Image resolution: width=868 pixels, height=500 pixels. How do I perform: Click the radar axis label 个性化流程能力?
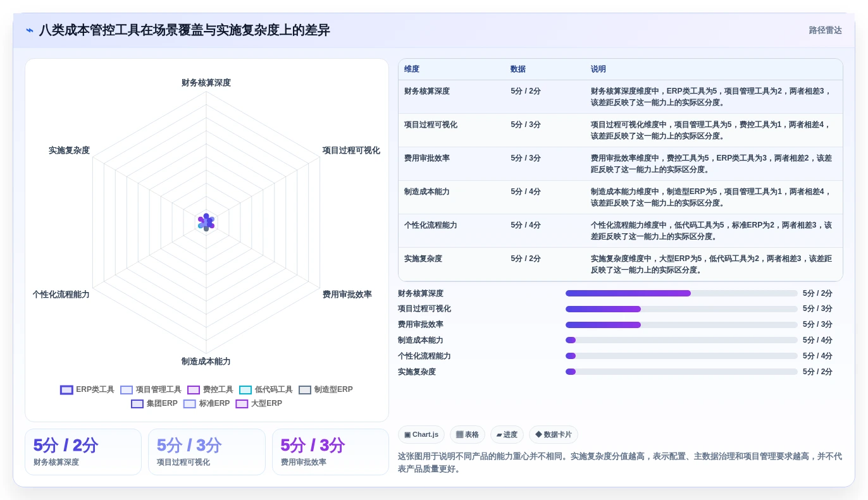pyautogui.click(x=61, y=295)
